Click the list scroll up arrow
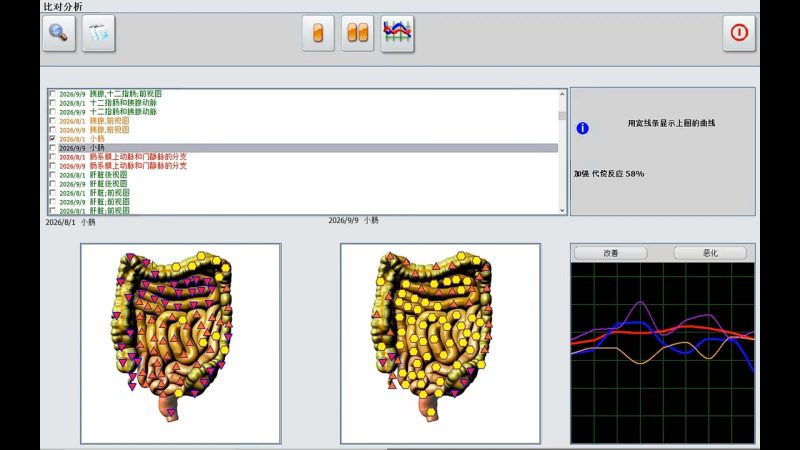 (x=562, y=94)
